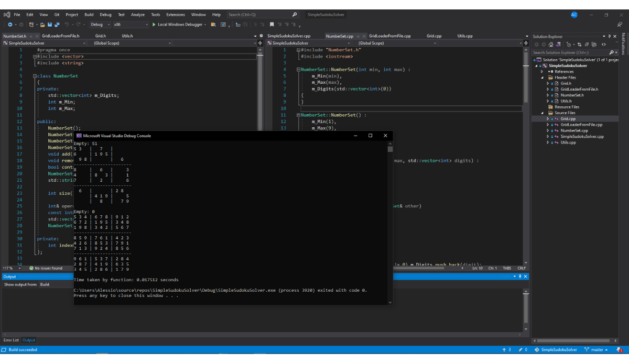The height and width of the screenshot is (364, 629).
Task: Click the Debug Console vertical scrollbar thumb
Action: point(389,149)
